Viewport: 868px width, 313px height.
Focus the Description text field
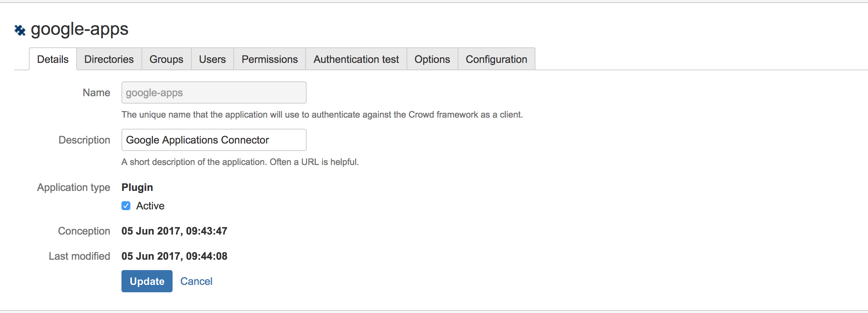click(214, 140)
